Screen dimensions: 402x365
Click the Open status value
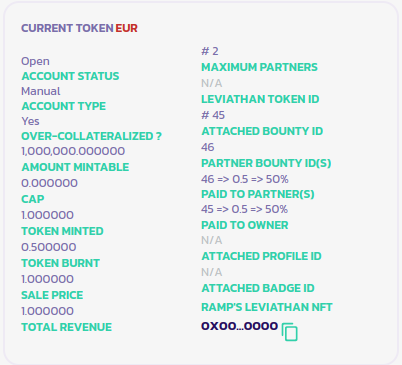coord(35,61)
